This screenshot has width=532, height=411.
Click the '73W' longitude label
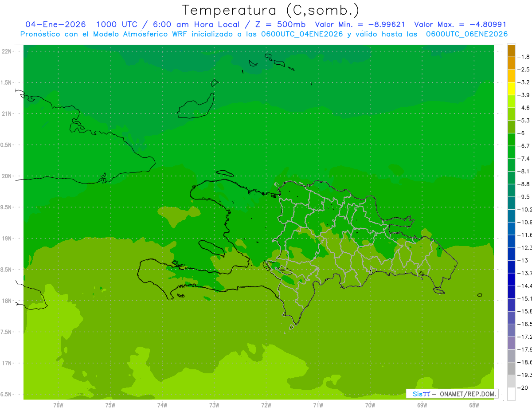pyautogui.click(x=214, y=405)
